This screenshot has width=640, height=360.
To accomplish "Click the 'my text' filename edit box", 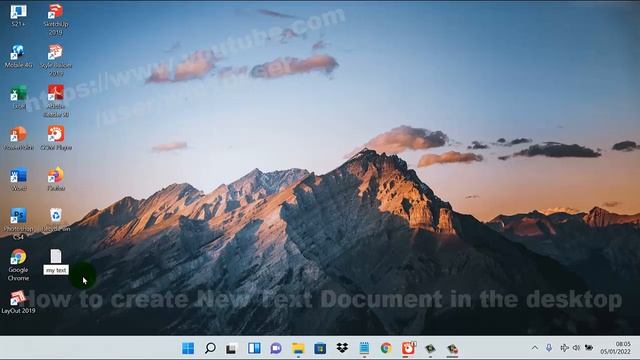I will pos(56,270).
